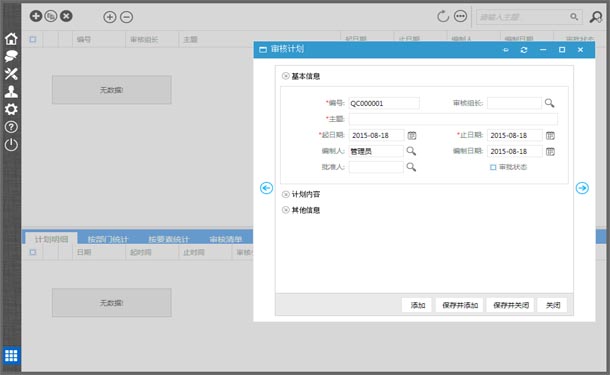The height and width of the screenshot is (375, 610).
Task: Click the 编制人 field showing 管理员
Action: click(x=376, y=151)
